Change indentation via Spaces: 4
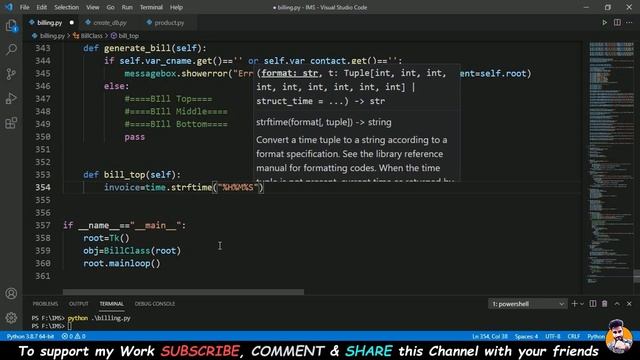Image resolution: width=640 pixels, height=360 pixels. point(527,336)
